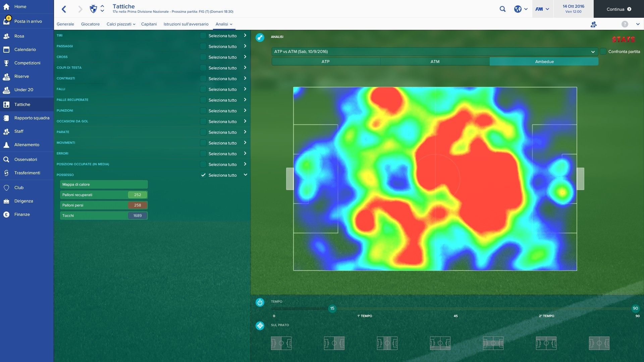Image resolution: width=644 pixels, height=362 pixels.
Task: Enable the Confronta partita checkbox
Action: [x=603, y=52]
